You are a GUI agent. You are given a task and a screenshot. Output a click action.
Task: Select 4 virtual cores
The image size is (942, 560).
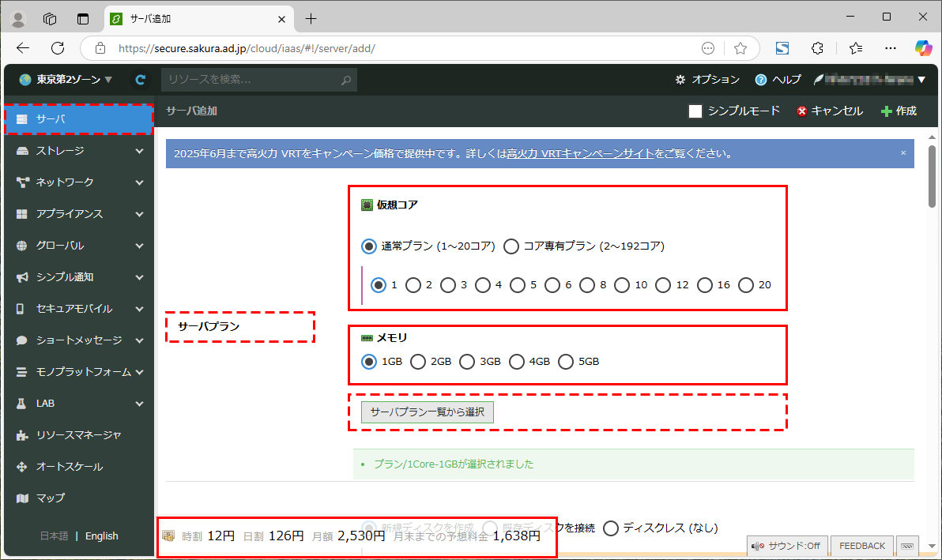[483, 285]
